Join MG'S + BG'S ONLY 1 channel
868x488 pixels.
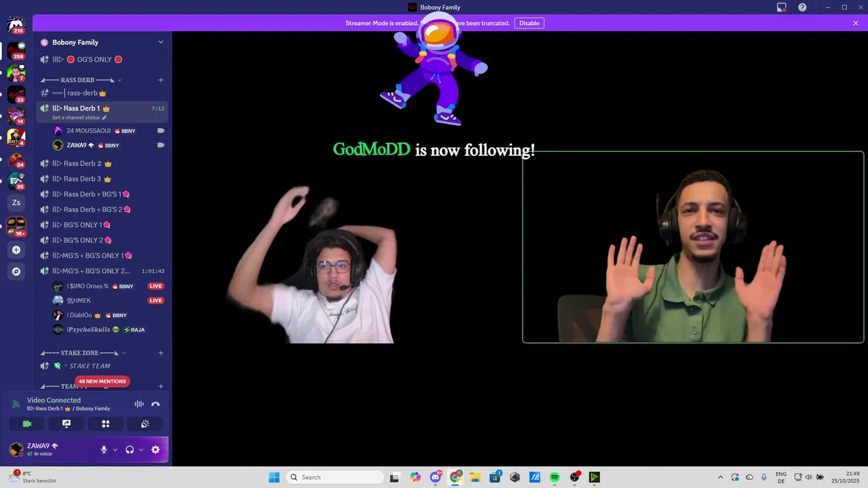(x=102, y=256)
